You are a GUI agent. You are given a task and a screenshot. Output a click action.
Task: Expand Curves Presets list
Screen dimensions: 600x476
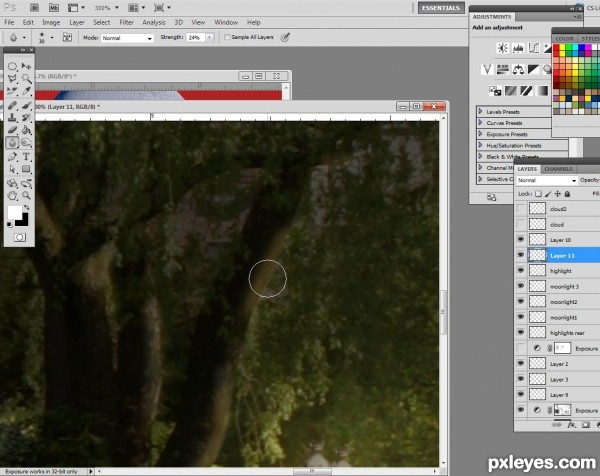(x=481, y=122)
